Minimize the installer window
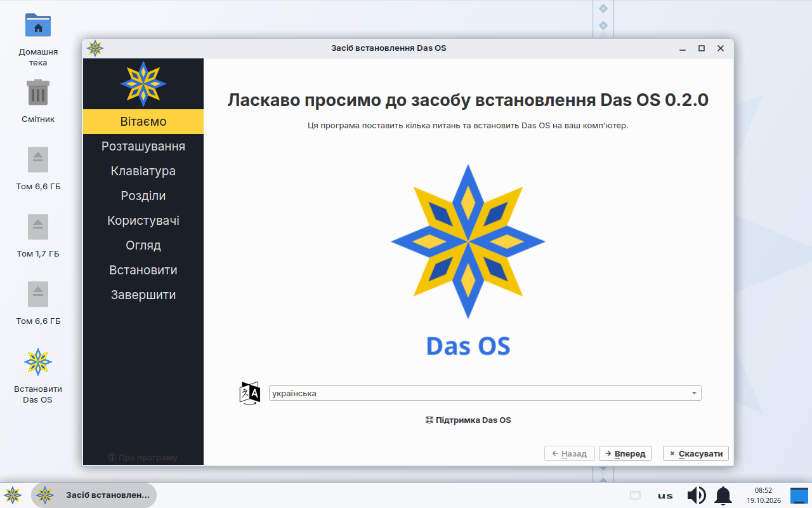 683,48
